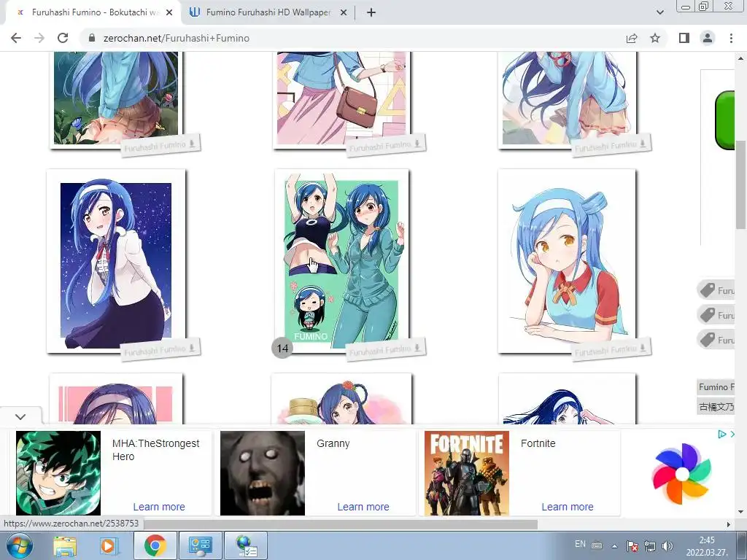Open a new browser tab
This screenshot has width=747, height=560.
click(371, 13)
